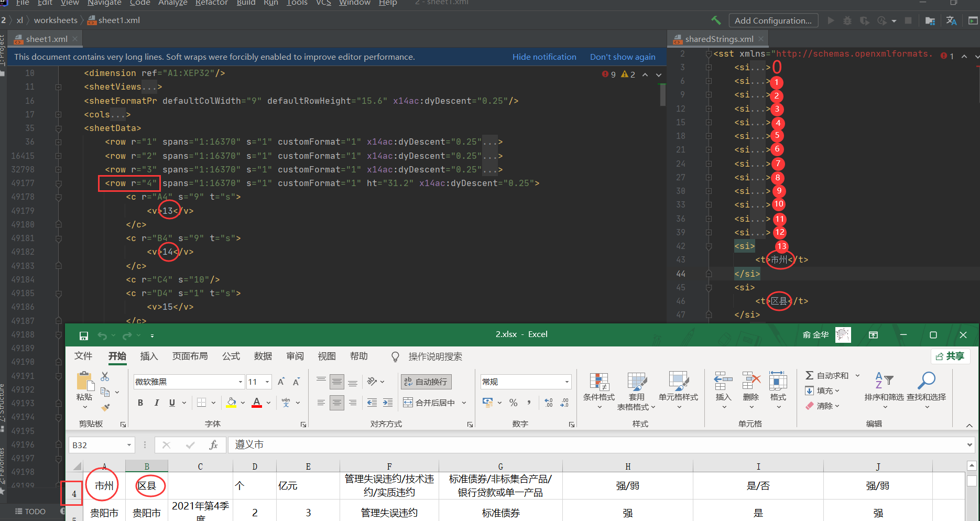Click the Add Configuration button

774,20
